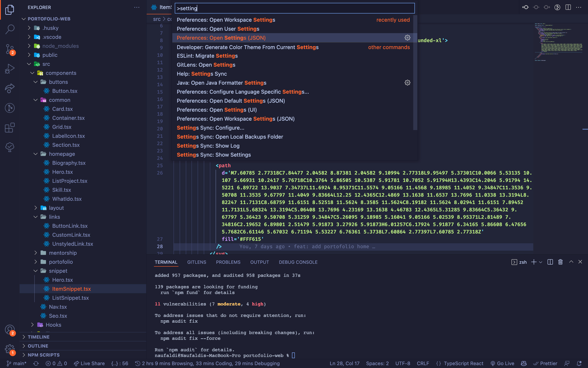The image size is (588, 368).
Task: Click UTF-8 encoding selector
Action: click(x=403, y=363)
